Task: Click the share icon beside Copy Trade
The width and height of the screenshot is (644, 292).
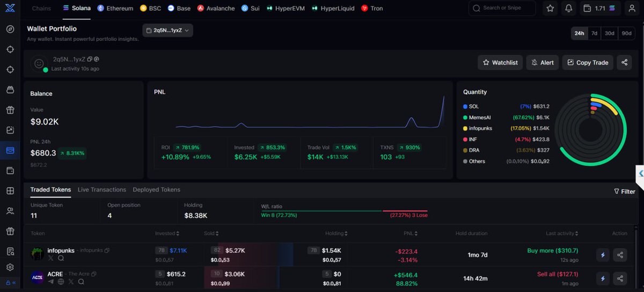Action: coord(624,62)
